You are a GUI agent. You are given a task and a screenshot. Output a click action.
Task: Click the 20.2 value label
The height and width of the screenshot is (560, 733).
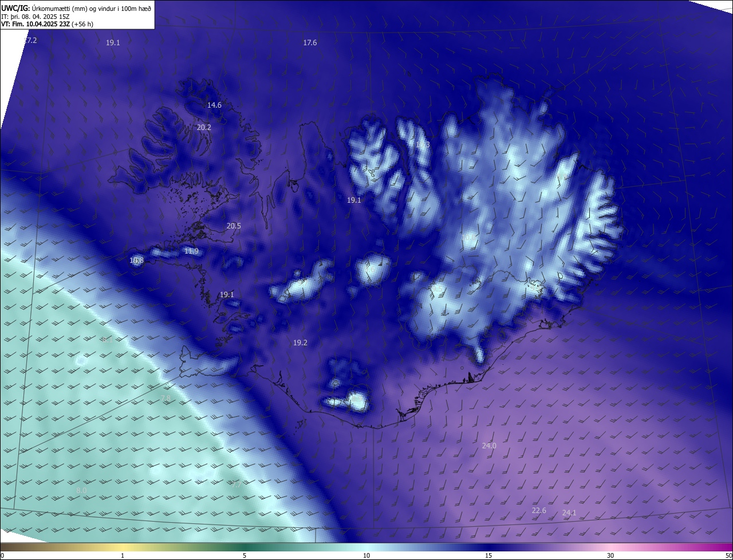click(x=204, y=128)
